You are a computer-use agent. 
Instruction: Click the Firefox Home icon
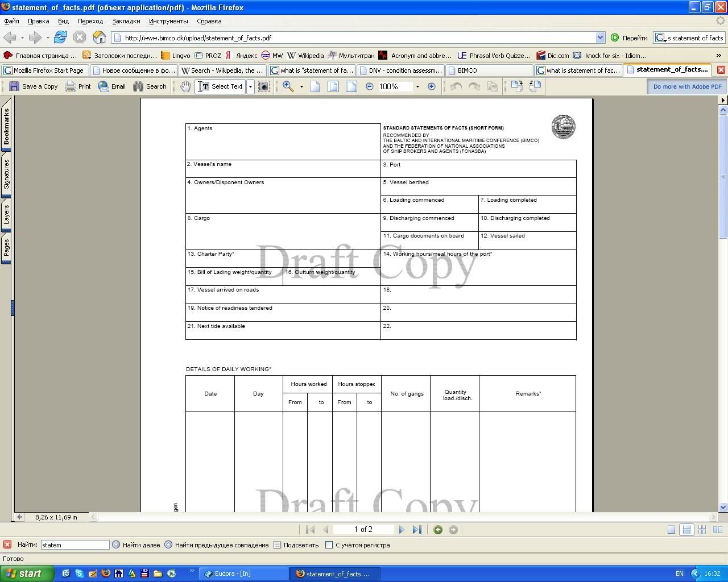[x=100, y=38]
